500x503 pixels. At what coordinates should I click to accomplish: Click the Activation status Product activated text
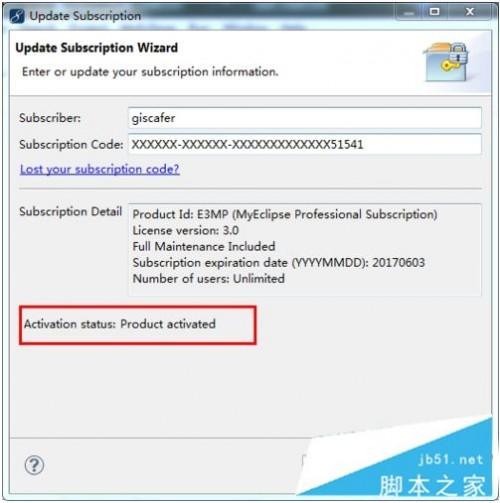point(120,324)
